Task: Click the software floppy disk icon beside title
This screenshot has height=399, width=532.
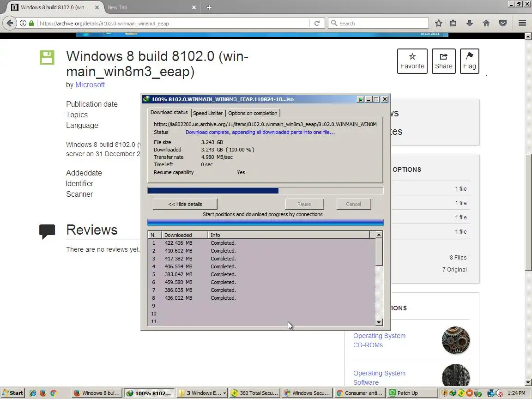Action: [x=47, y=57]
